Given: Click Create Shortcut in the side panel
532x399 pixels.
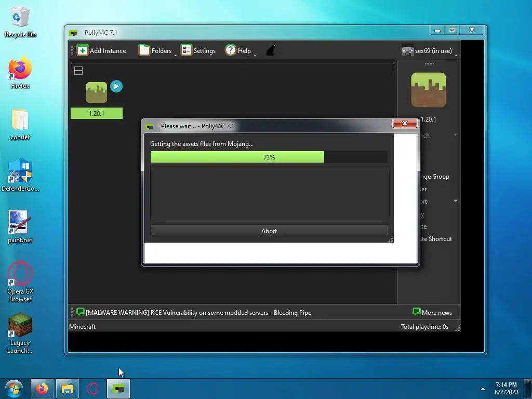Looking at the screenshot, I should (436, 239).
